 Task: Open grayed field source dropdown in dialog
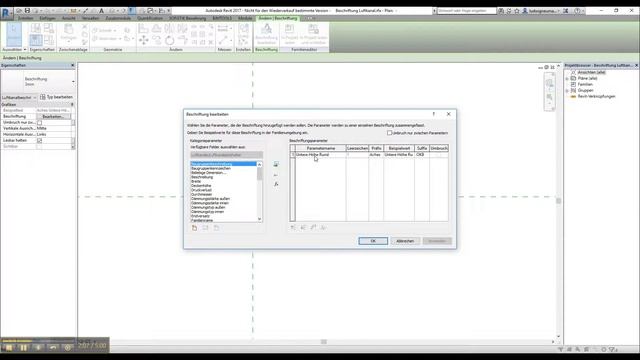(227, 155)
